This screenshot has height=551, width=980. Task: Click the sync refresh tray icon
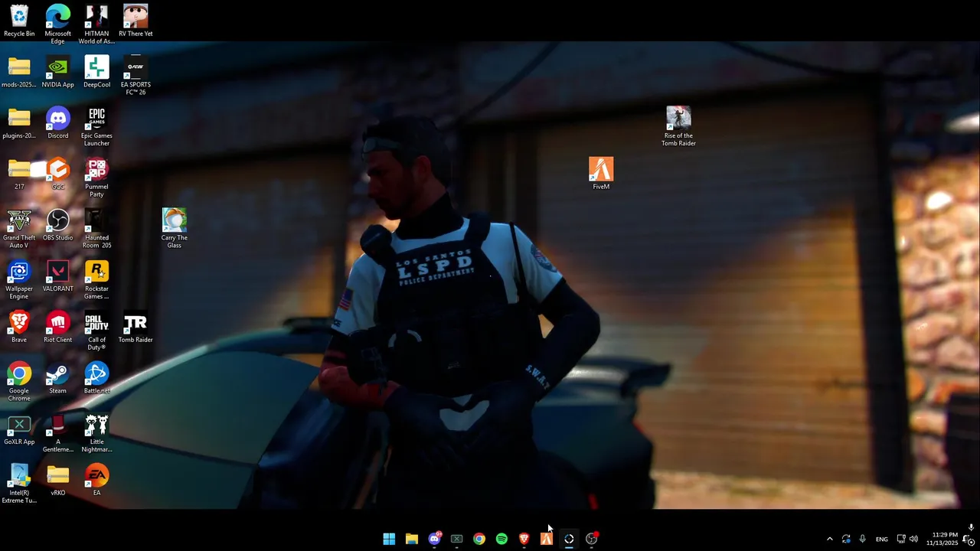(846, 539)
